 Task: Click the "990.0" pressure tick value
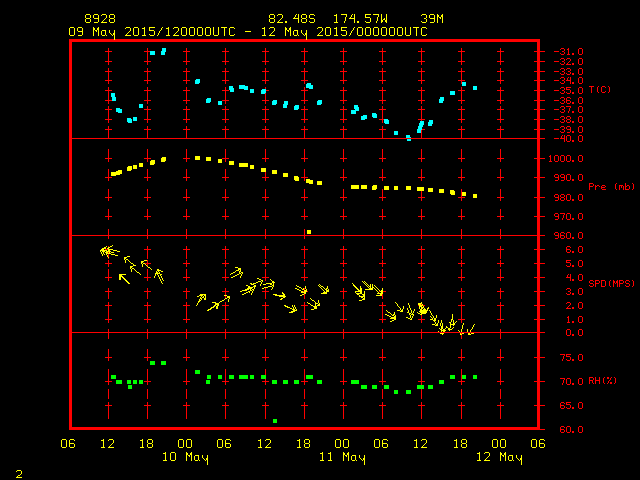pos(569,178)
